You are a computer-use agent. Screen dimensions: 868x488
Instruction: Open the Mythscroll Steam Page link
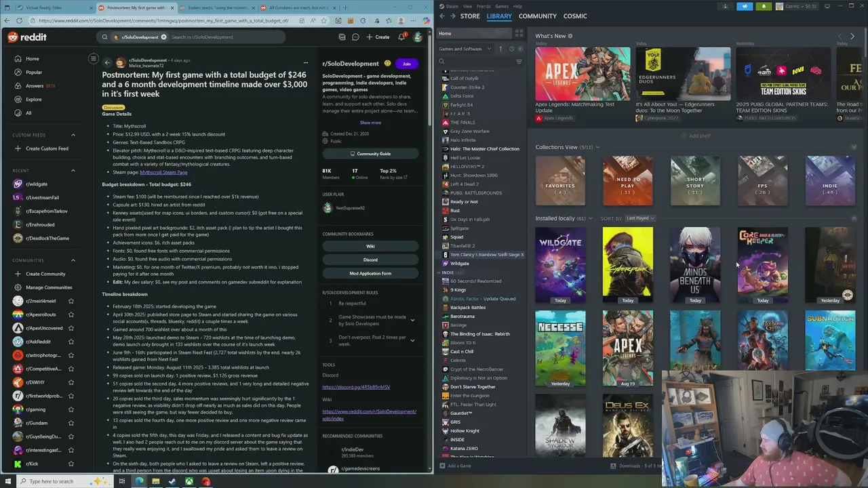coord(163,172)
